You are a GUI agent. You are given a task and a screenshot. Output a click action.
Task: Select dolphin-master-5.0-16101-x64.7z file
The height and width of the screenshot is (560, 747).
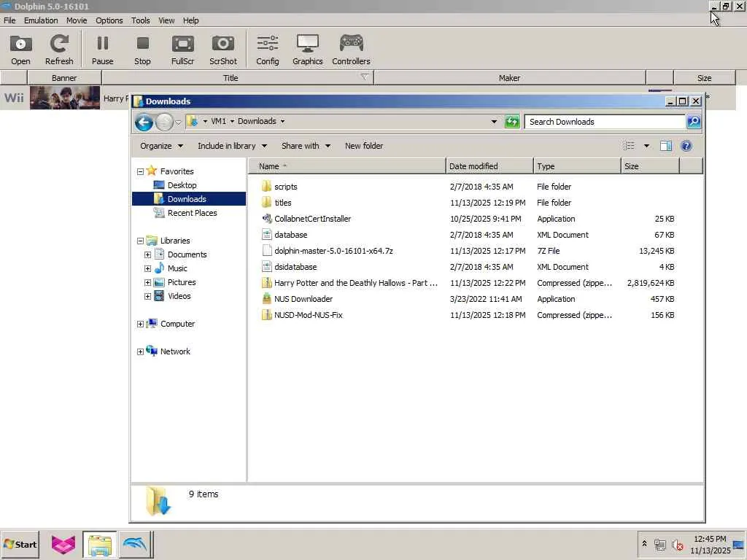[x=333, y=251]
